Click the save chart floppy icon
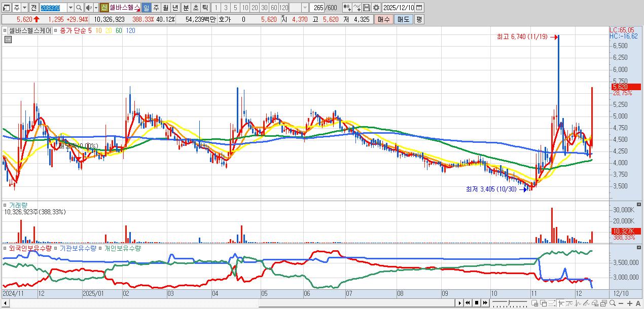The width and height of the screenshot is (644, 309). pyautogui.click(x=367, y=8)
